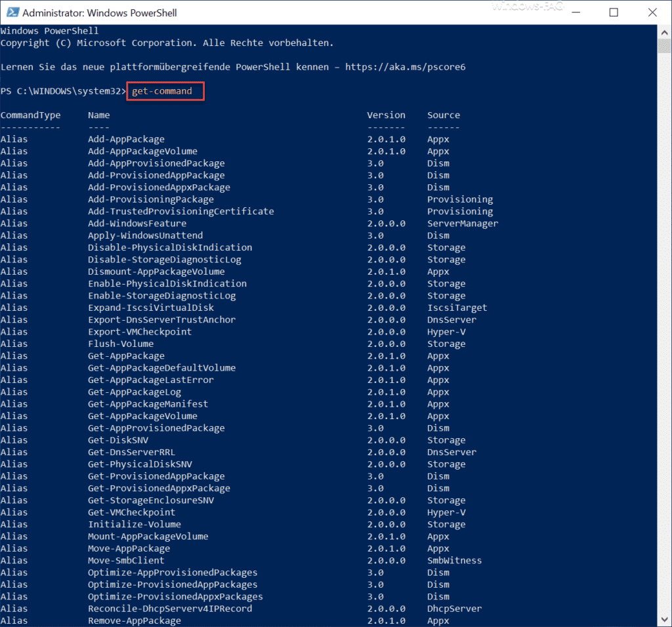Click Reconcile-DhcpServerv4IPRecord entry
Image resolution: width=672 pixels, height=627 pixels.
(x=170, y=609)
